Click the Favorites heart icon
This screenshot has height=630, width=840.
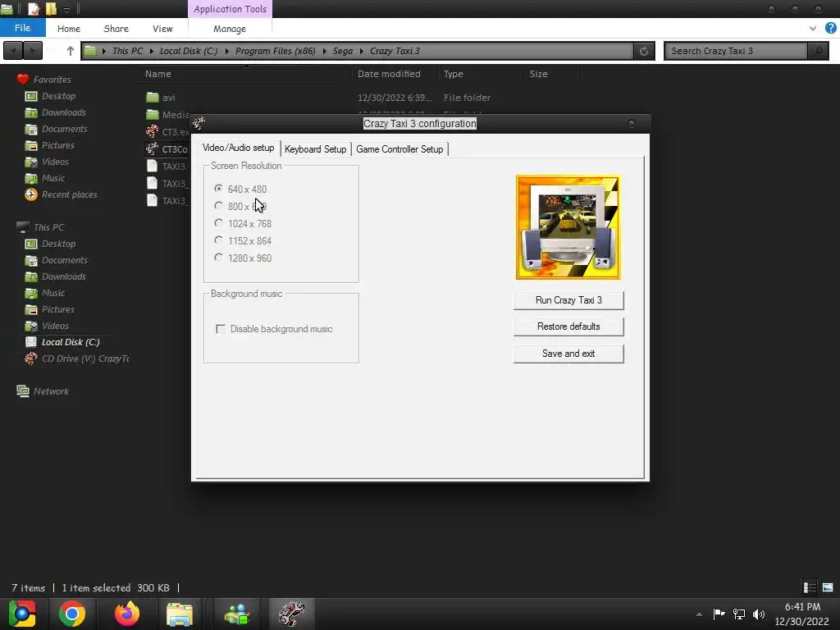coord(22,80)
